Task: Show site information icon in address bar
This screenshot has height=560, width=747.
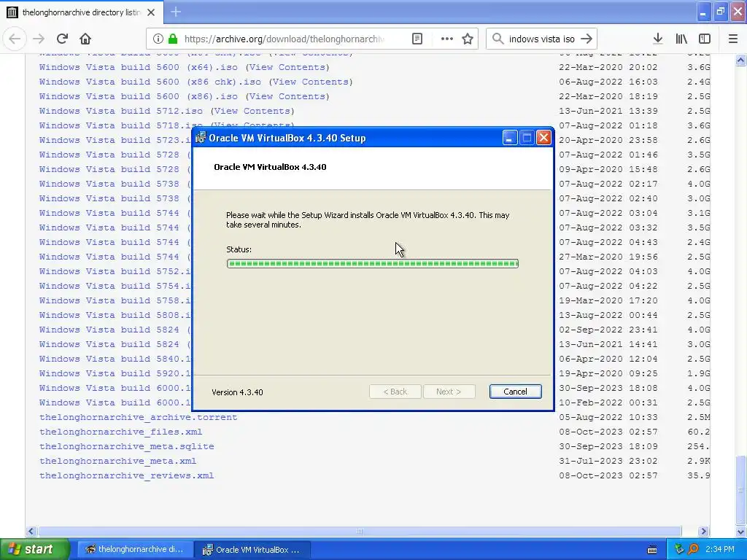Action: click(x=158, y=39)
